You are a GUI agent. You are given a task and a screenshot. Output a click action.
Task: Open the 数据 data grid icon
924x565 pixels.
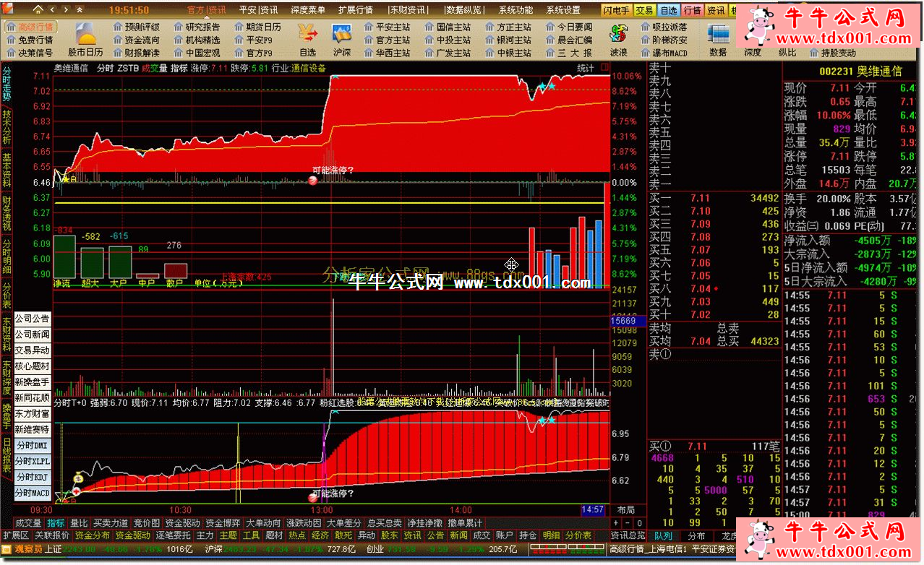click(x=718, y=39)
